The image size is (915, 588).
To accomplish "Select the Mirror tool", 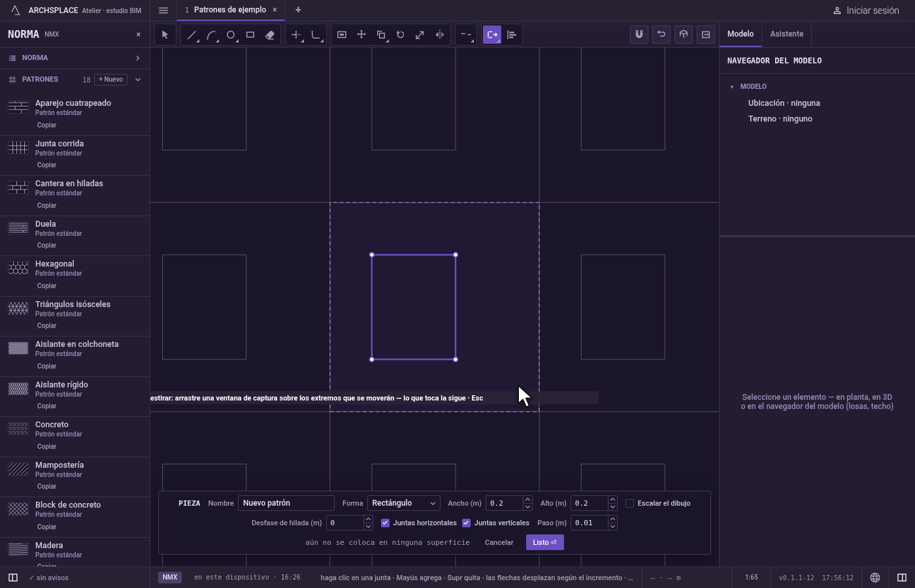I will (440, 35).
